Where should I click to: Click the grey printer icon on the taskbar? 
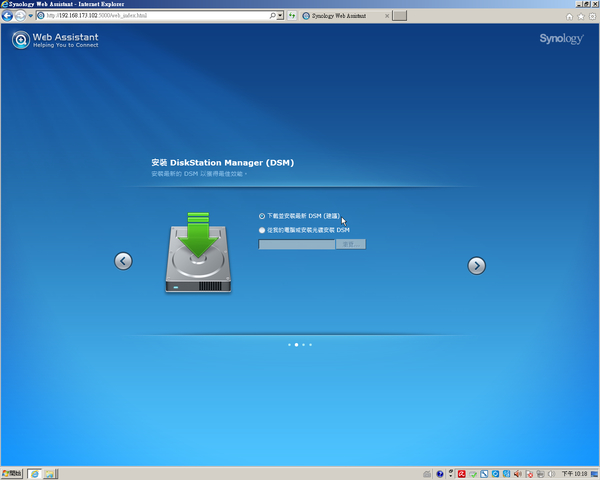427,474
